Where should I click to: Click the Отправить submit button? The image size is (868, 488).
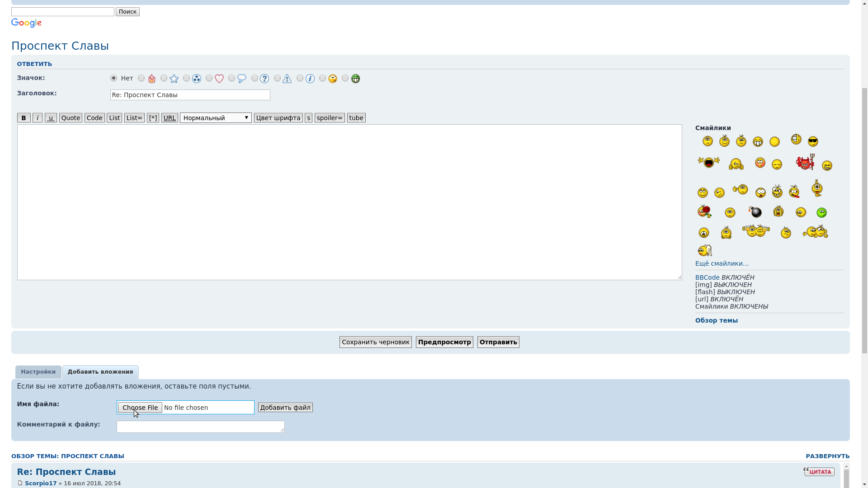498,342
